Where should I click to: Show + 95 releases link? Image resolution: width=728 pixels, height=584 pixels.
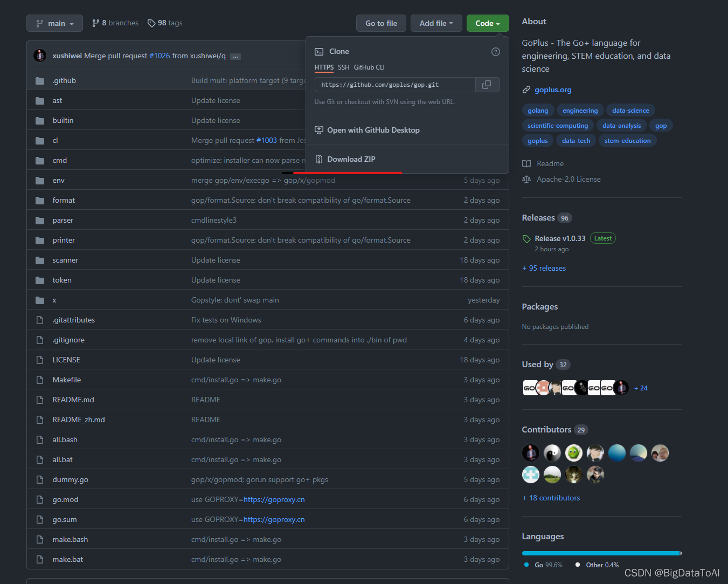pos(544,268)
